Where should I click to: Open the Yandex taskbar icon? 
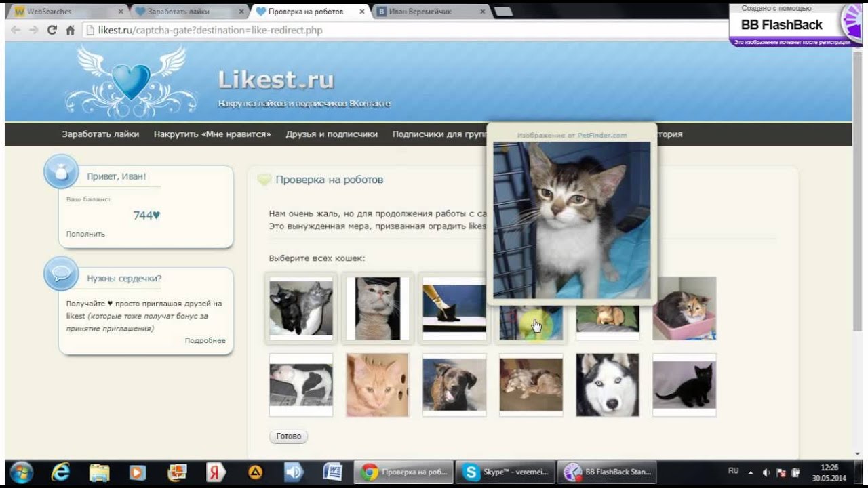coord(216,472)
